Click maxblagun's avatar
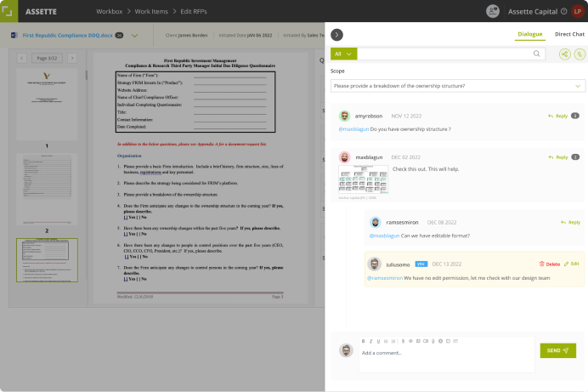588x392 pixels. coord(344,157)
